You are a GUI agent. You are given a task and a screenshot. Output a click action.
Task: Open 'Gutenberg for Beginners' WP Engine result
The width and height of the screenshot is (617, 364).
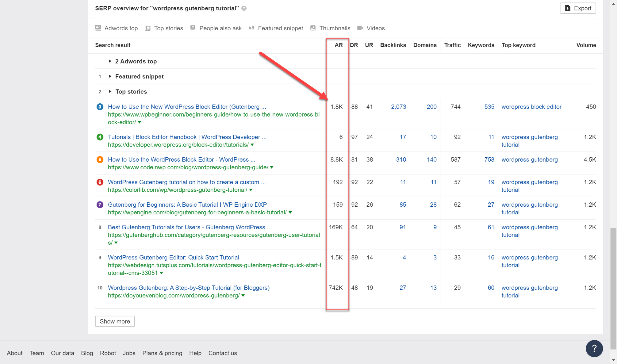[x=187, y=205]
